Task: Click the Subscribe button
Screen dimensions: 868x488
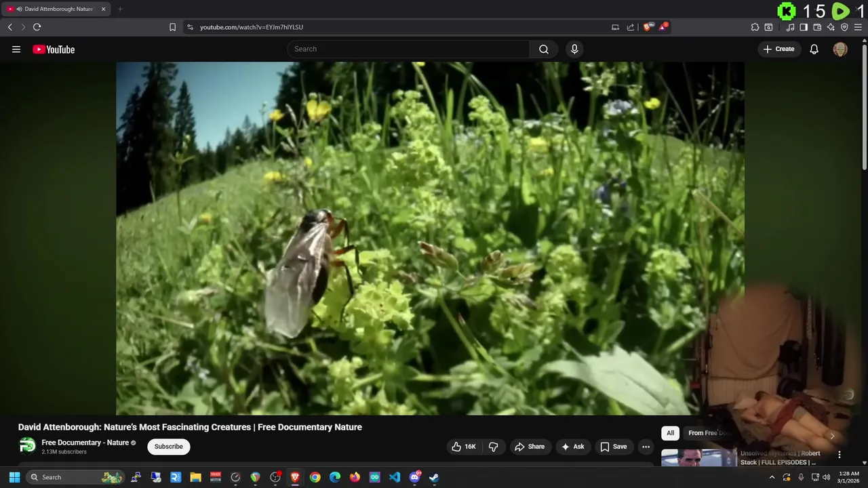Action: coord(169,447)
